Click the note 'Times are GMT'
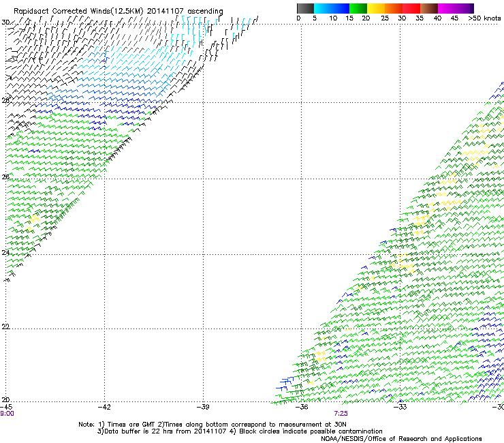 coord(131,425)
